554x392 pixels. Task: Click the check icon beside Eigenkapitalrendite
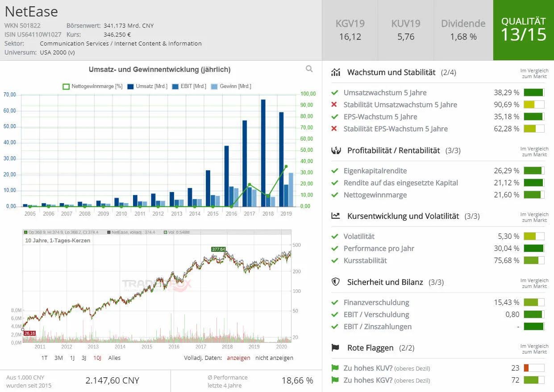334,171
